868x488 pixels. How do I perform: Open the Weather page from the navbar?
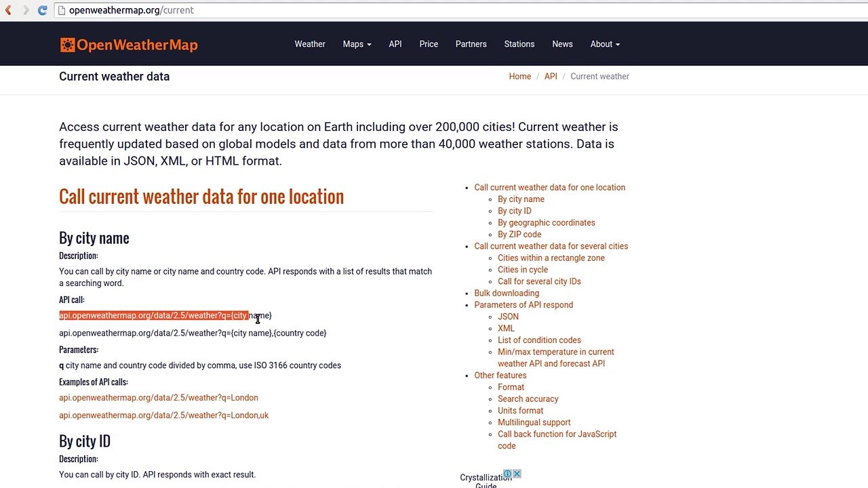310,44
